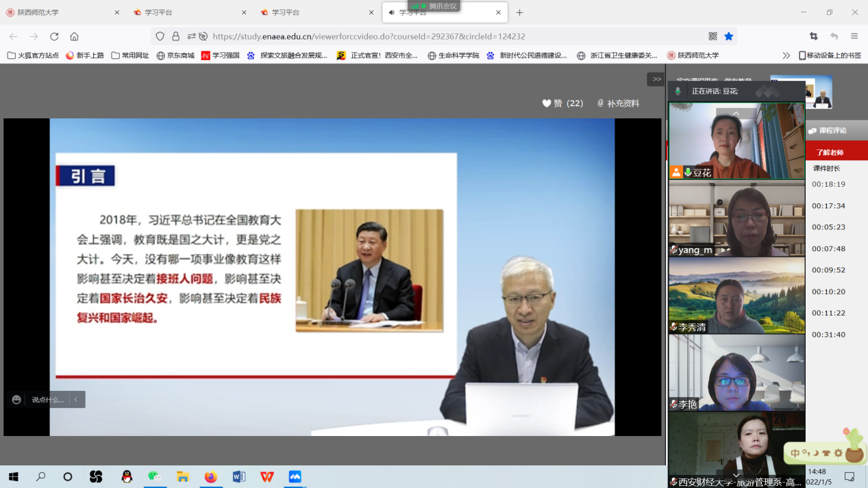868x488 pixels.
Task: Open the 陕西师范大学 bookmark in the bar
Action: coord(693,55)
